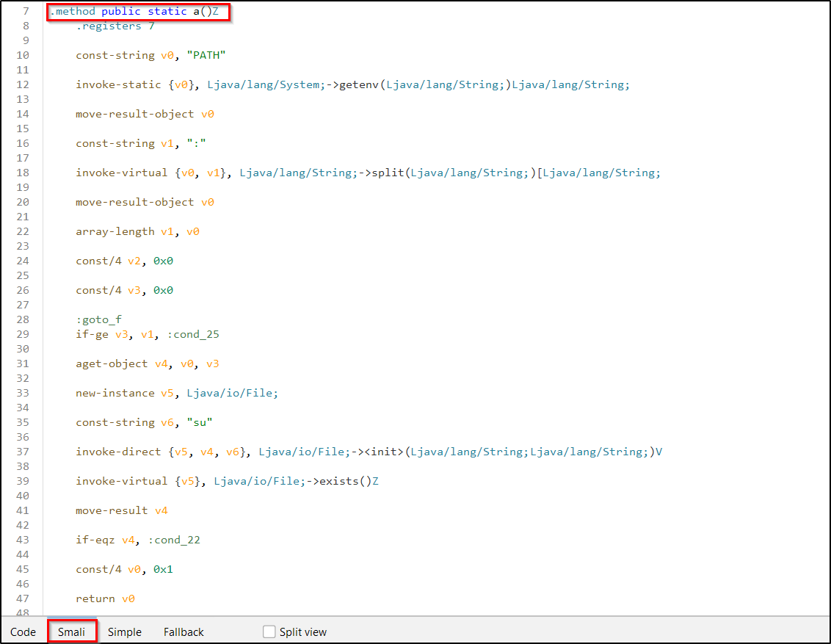Click line number 12 in the gutter

pyautogui.click(x=22, y=85)
